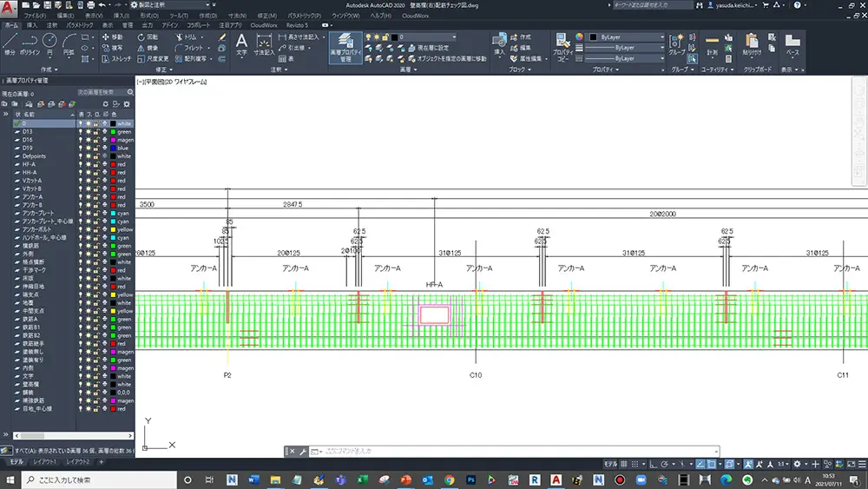Click オブジェクトを指定の画層に移動 button
This screenshot has width=868, height=489.
(447, 59)
